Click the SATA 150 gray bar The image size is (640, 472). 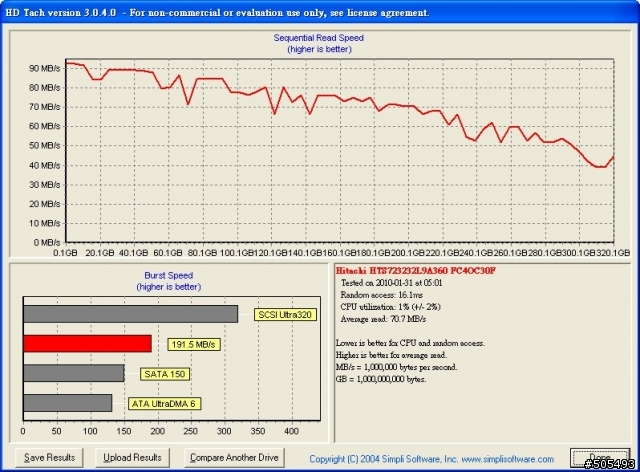tap(74, 373)
